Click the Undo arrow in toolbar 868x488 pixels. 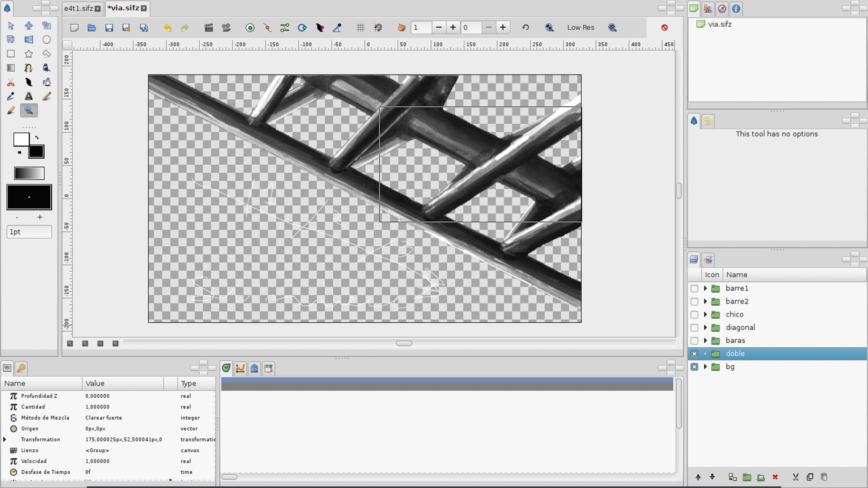coord(167,27)
